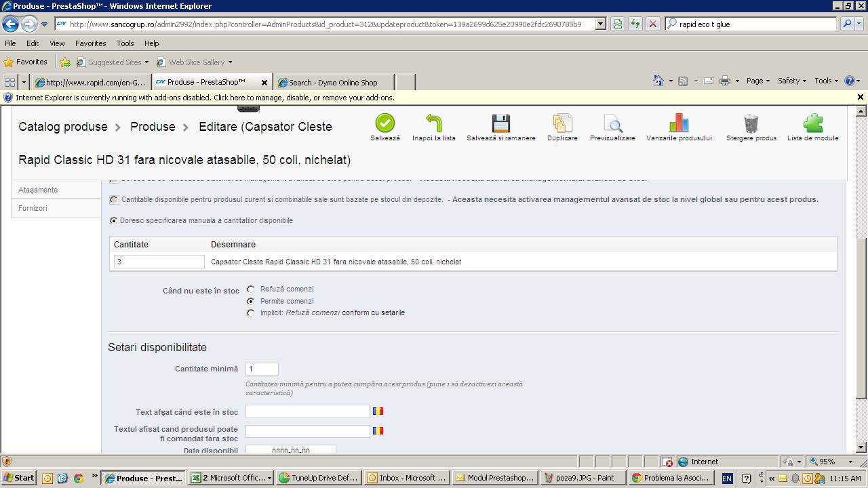Click the RSS feeds icon
The image size is (868, 488).
point(683,81)
